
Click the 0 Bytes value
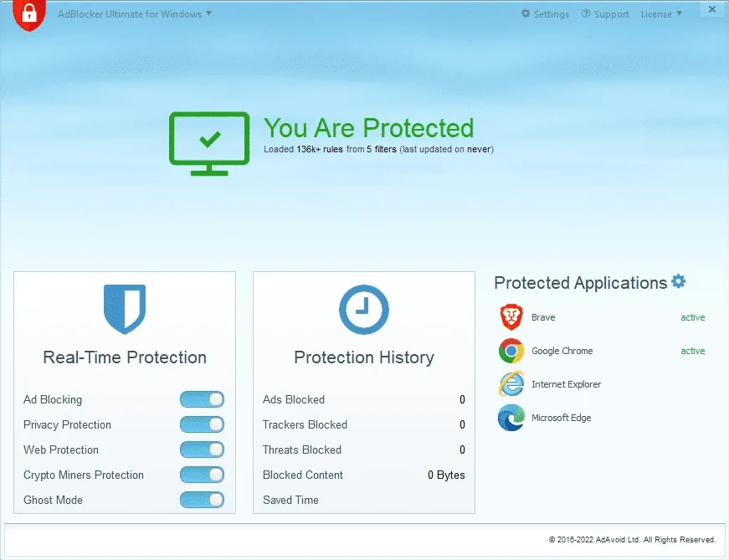click(x=446, y=475)
